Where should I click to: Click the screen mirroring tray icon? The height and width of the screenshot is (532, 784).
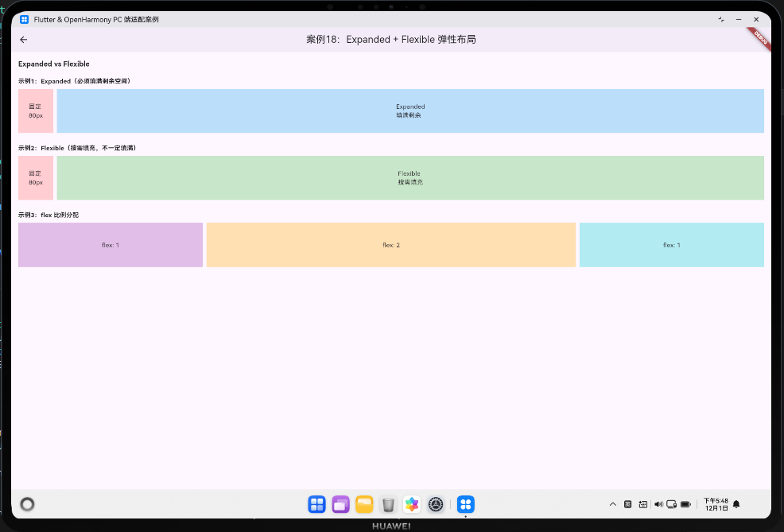click(672, 504)
